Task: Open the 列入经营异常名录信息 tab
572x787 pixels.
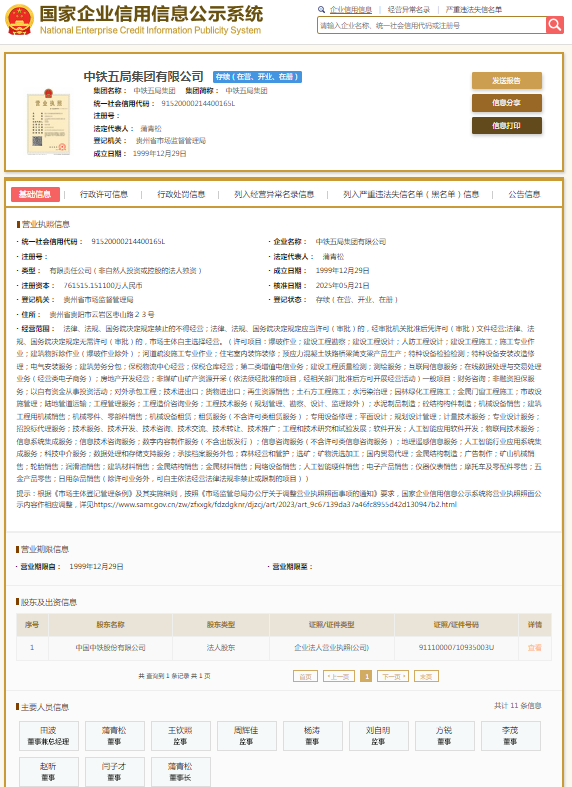Action: tap(274, 194)
